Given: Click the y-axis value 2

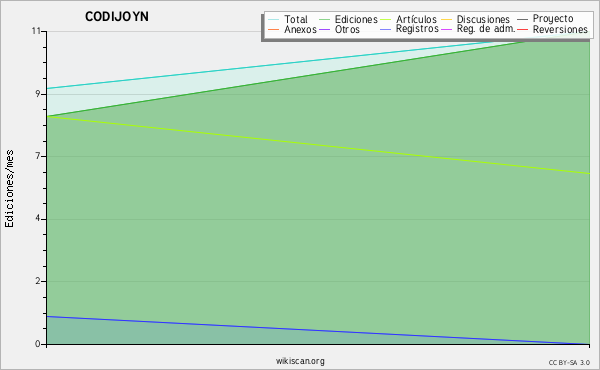Looking at the screenshot, I should pyautogui.click(x=38, y=281).
